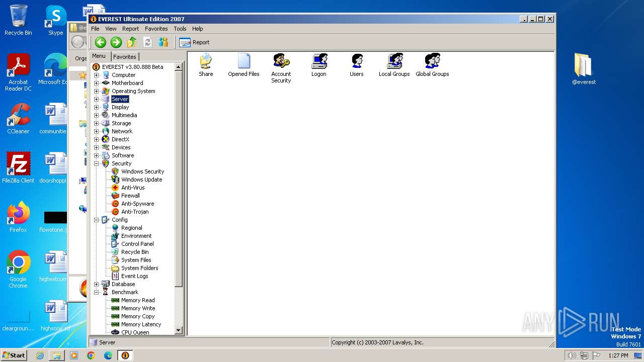644x362 pixels.
Task: Select the Multimedia tree item
Action: (124, 115)
